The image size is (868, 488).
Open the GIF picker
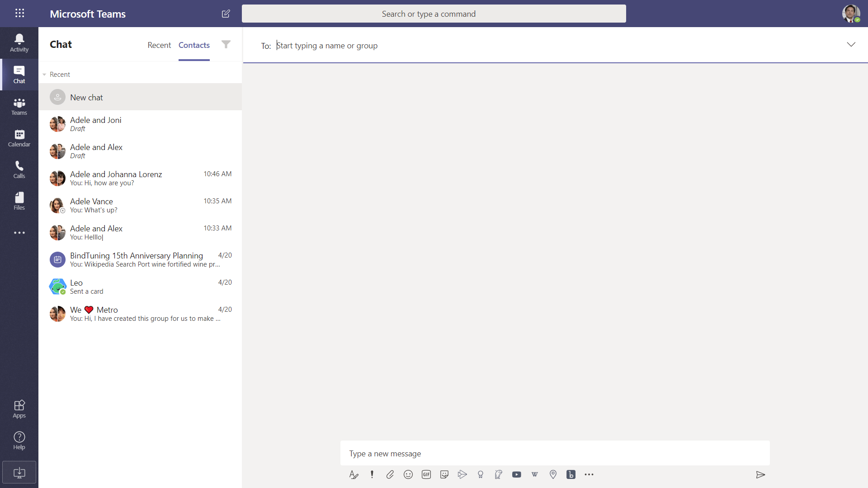pyautogui.click(x=426, y=474)
